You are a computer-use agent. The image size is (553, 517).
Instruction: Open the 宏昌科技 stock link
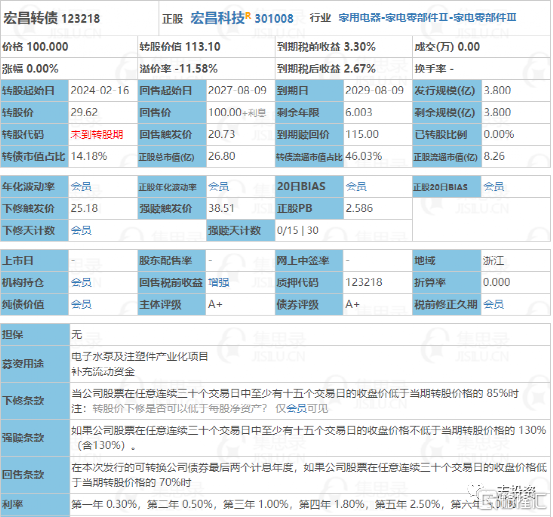pyautogui.click(x=217, y=18)
